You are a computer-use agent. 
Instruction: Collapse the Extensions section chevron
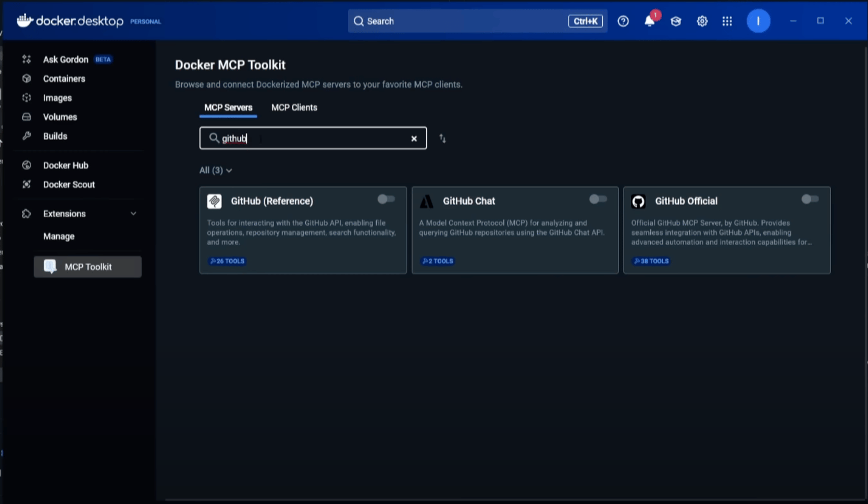133,214
